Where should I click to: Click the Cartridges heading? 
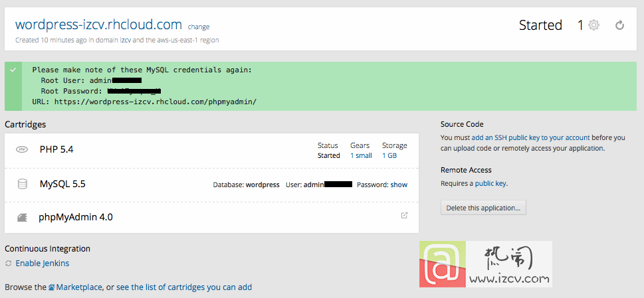coord(25,124)
